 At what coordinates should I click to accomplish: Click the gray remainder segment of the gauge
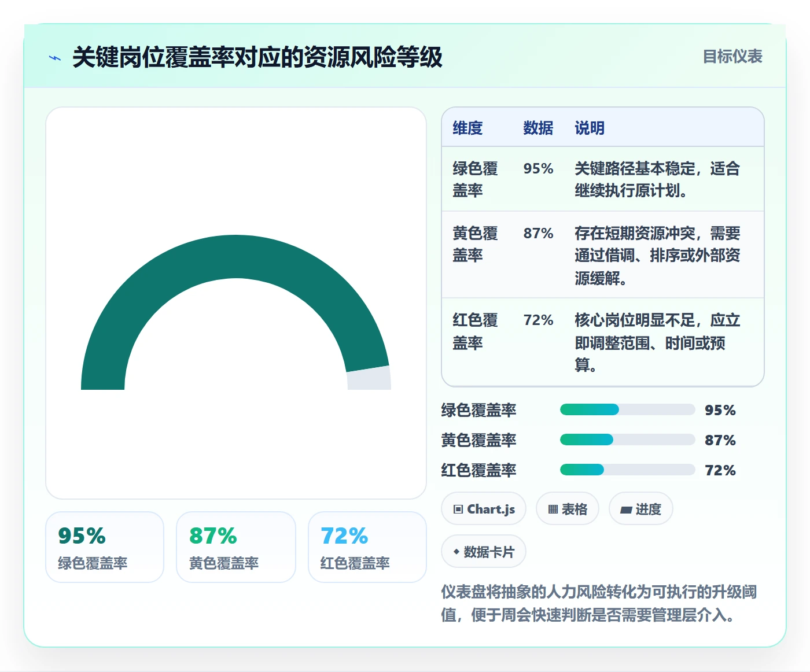pos(369,378)
